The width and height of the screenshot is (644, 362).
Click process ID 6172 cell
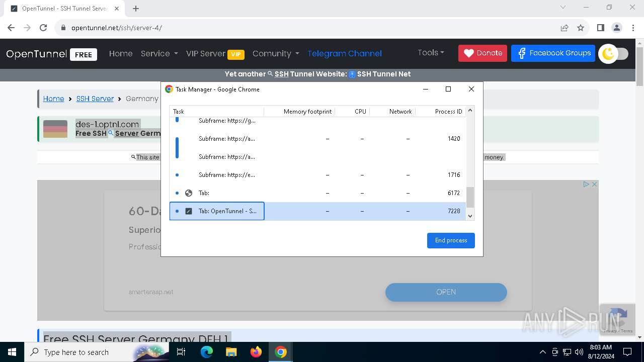point(454,193)
